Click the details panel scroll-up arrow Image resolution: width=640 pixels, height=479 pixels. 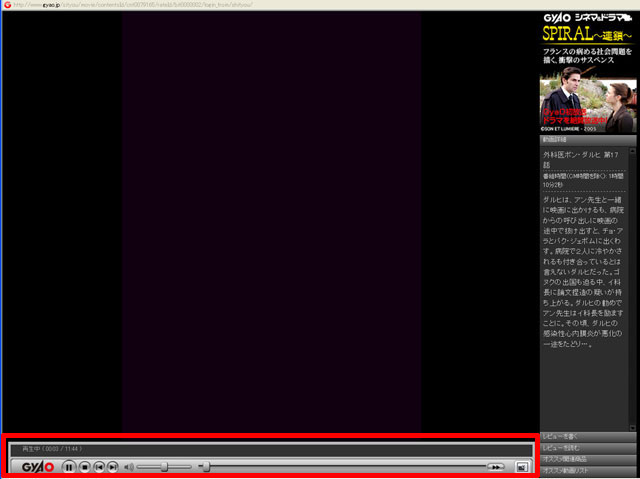pyautogui.click(x=633, y=150)
